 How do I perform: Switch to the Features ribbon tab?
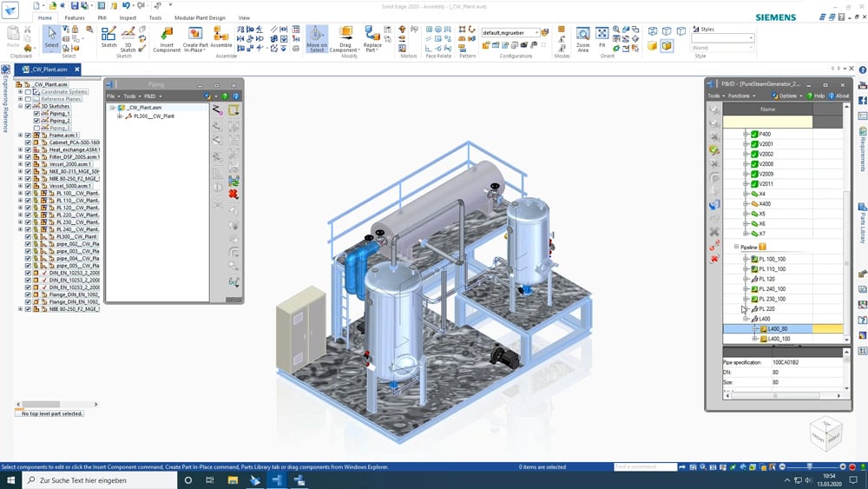[x=75, y=17]
